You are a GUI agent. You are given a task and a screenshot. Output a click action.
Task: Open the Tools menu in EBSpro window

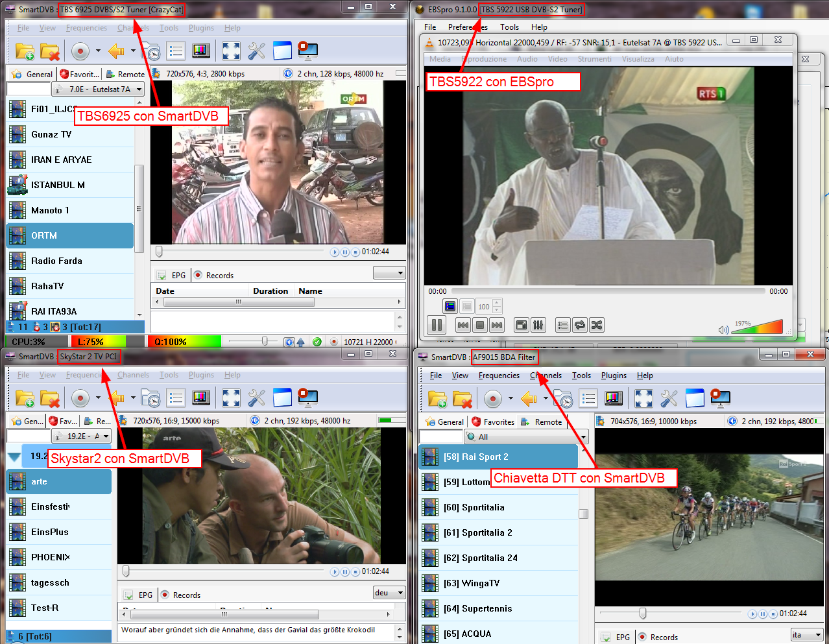click(x=509, y=27)
